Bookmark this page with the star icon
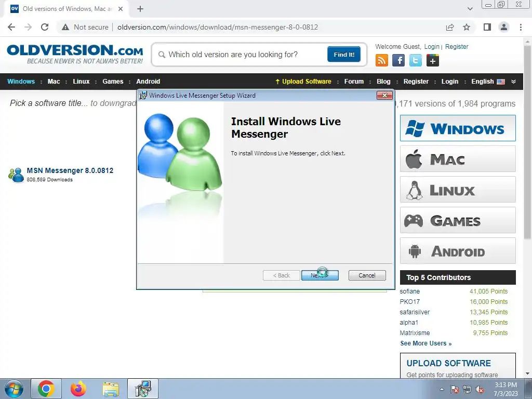Screen dimensions: 532x399 click(467, 27)
